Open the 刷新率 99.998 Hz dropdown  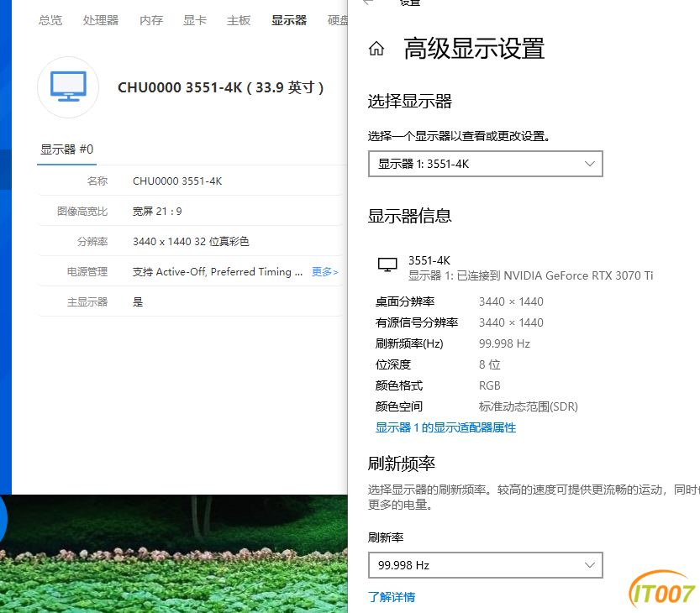pyautogui.click(x=485, y=565)
